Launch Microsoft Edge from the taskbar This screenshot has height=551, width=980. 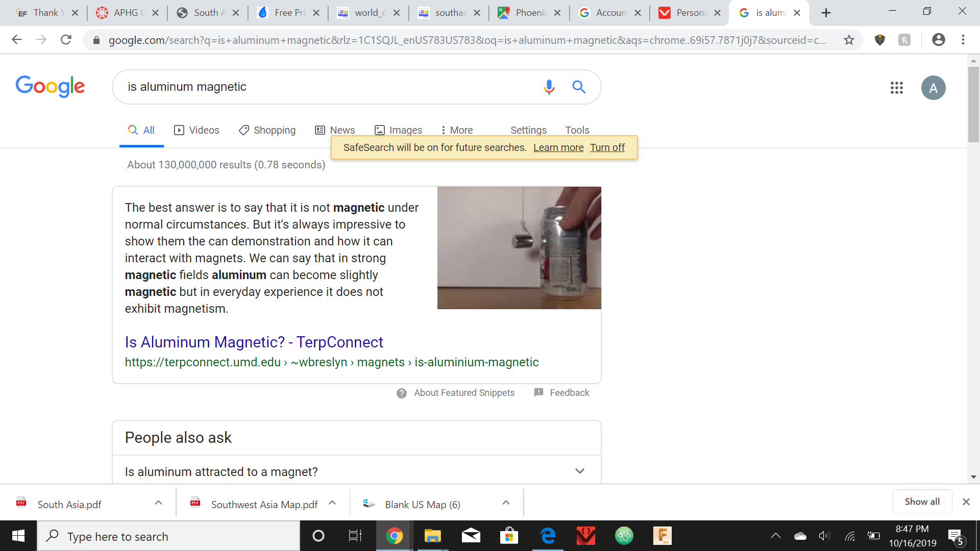[548, 536]
